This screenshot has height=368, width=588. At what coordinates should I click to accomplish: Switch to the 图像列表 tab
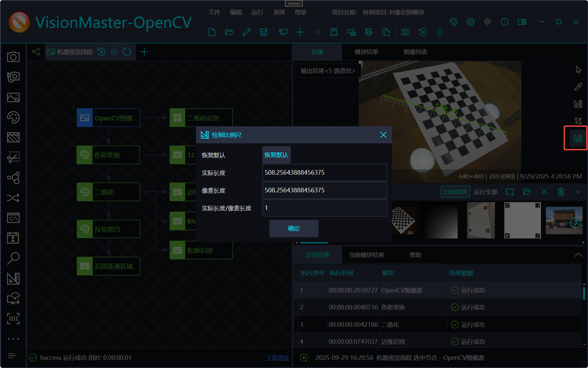click(x=416, y=52)
